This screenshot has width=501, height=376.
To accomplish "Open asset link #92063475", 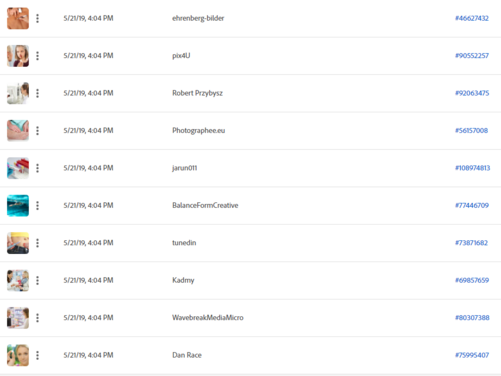I will click(x=472, y=93).
